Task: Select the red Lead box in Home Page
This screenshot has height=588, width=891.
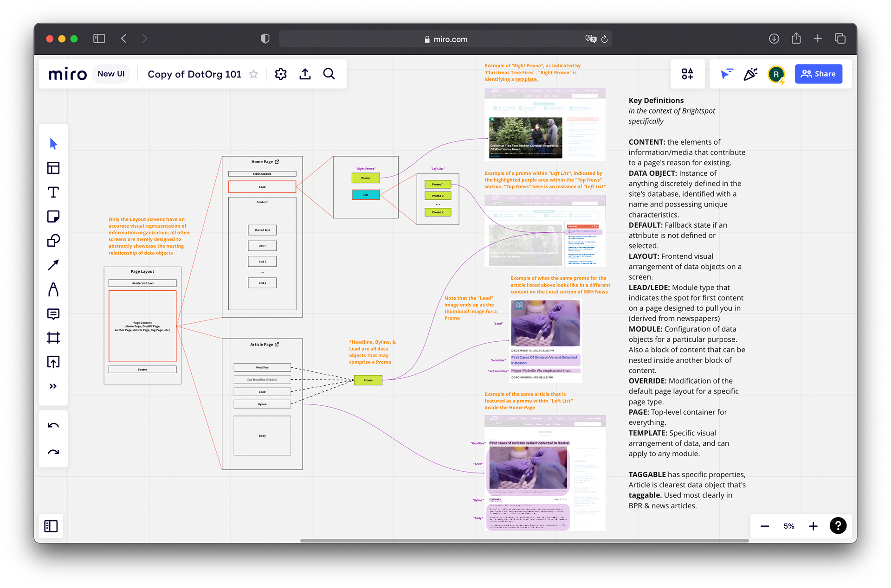Action: [262, 187]
